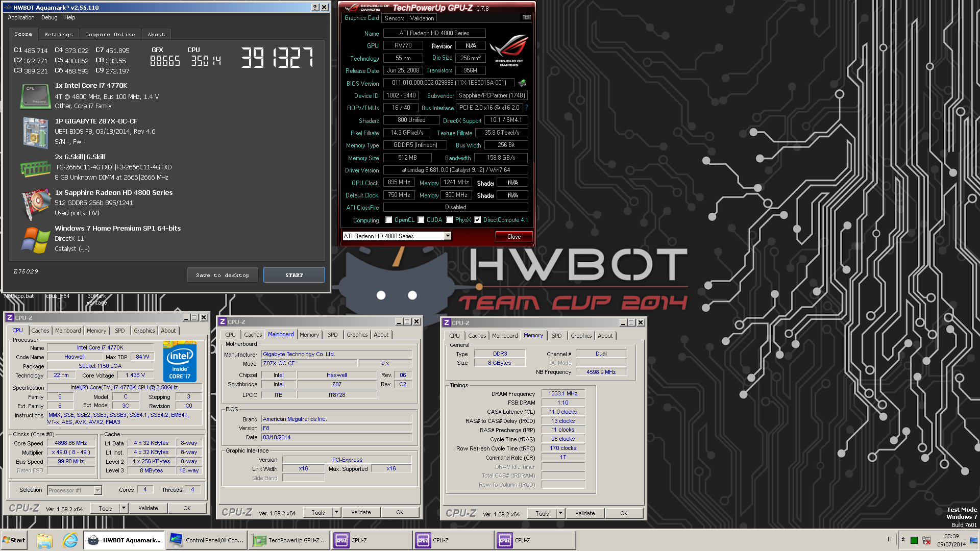Open the third CPU-Z taskbar item
The height and width of the screenshot is (551, 980).
[x=535, y=540]
